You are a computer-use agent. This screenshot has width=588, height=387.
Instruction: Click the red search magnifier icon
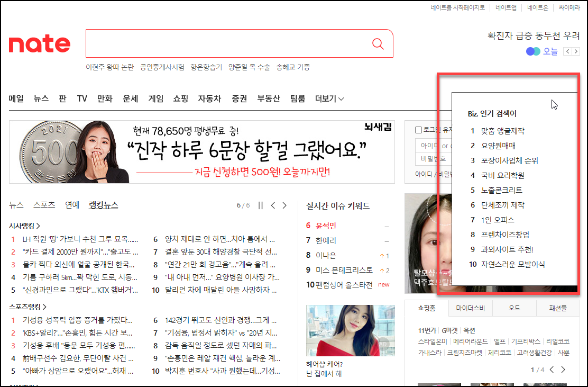point(378,44)
